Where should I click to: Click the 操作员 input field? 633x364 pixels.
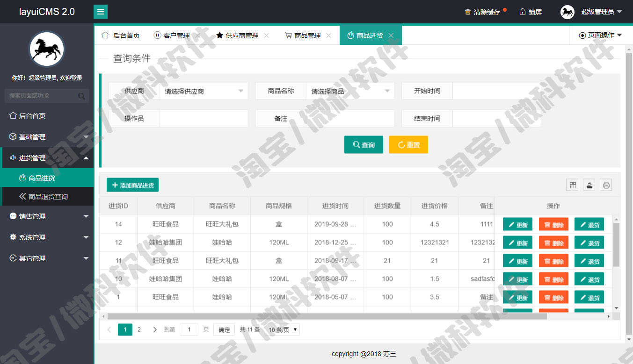tap(204, 119)
